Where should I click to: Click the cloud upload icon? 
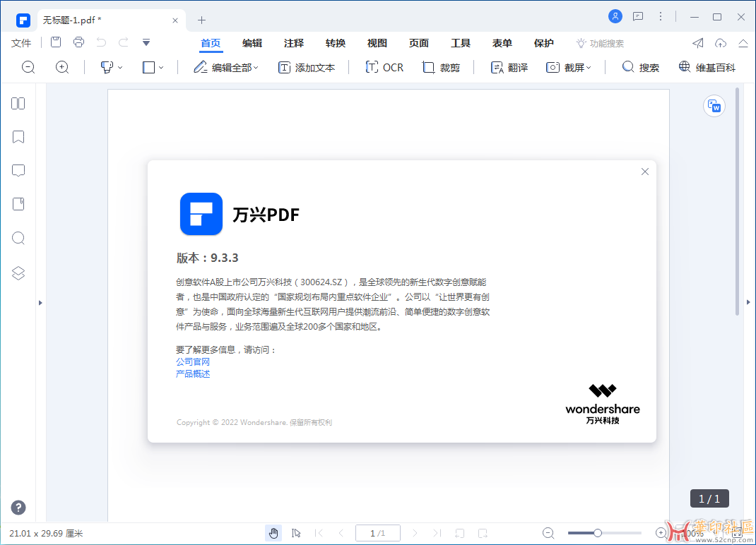721,43
